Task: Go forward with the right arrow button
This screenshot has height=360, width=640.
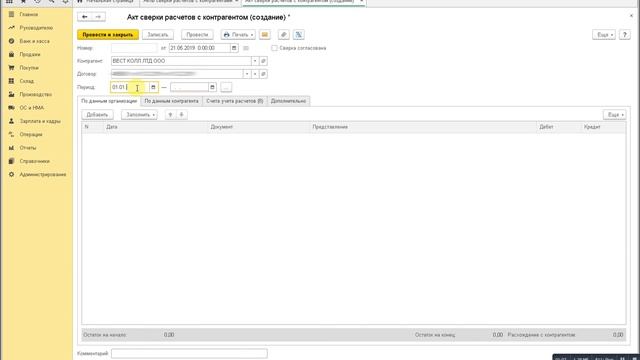Action: point(98,17)
